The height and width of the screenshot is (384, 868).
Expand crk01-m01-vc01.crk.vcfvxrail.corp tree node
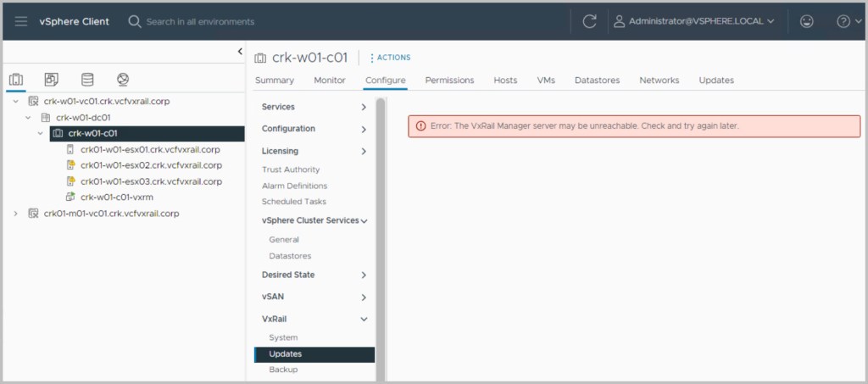[x=15, y=214]
